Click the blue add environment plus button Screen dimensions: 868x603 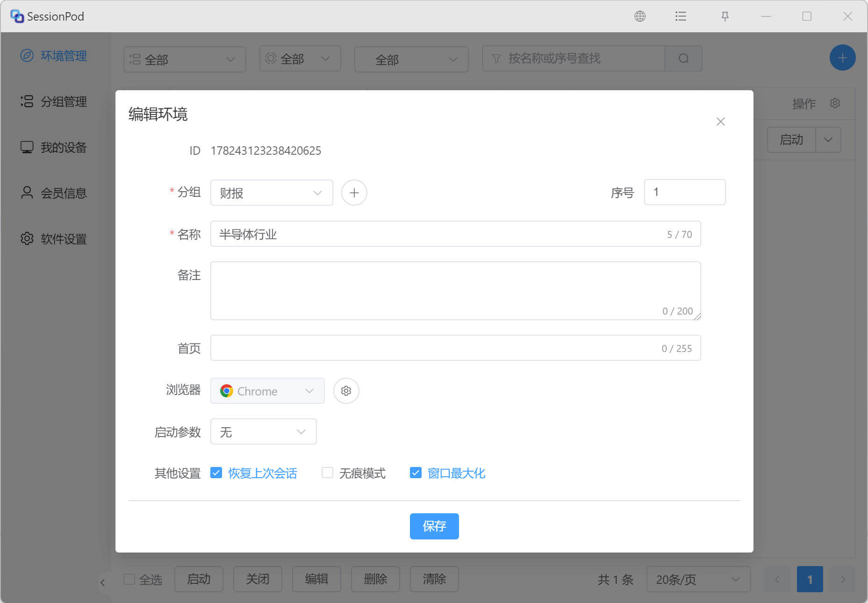tap(842, 58)
